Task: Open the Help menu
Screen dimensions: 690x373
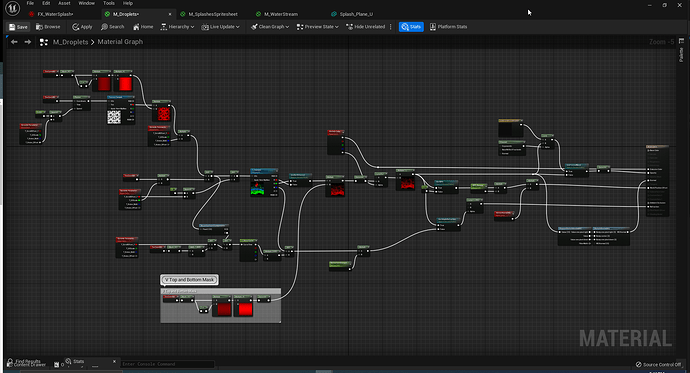Action: pos(128,3)
